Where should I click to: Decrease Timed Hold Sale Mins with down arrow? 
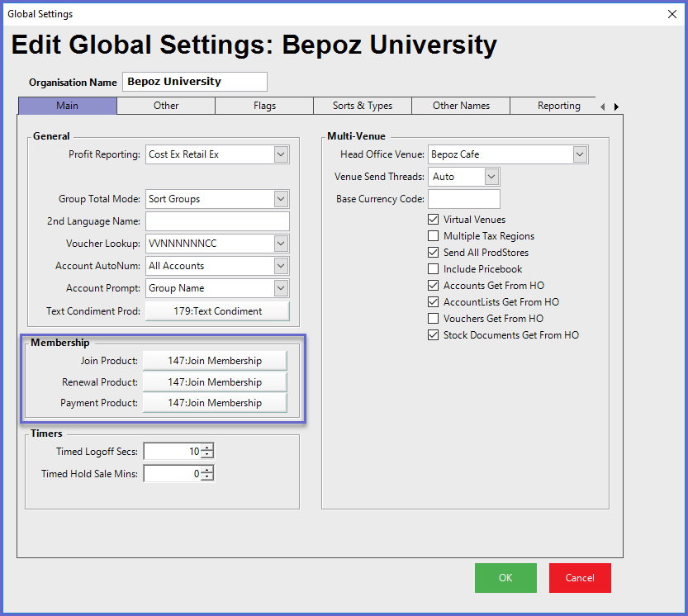coord(207,477)
